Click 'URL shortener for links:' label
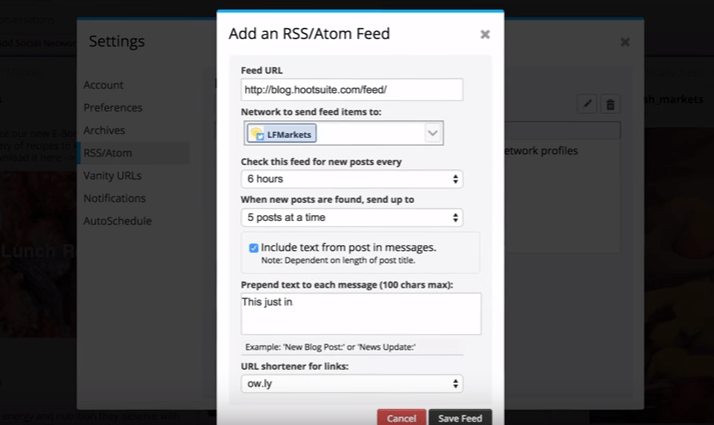This screenshot has height=425, width=714. [295, 367]
